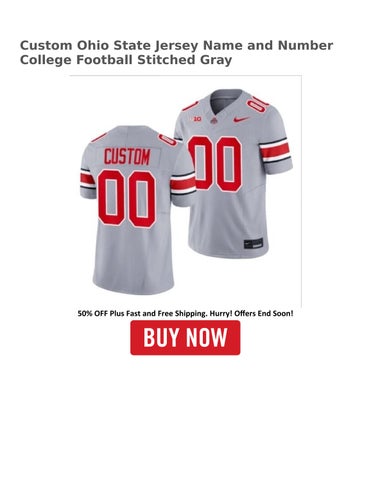Click the red BUY NOW button
Image resolution: width=371 pixels, height=480 pixels.
pyautogui.click(x=185, y=337)
